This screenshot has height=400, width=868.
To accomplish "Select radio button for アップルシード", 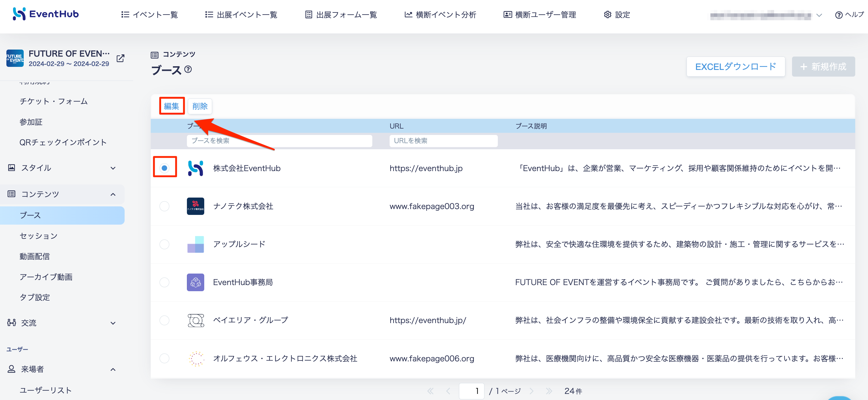I will click(x=164, y=244).
